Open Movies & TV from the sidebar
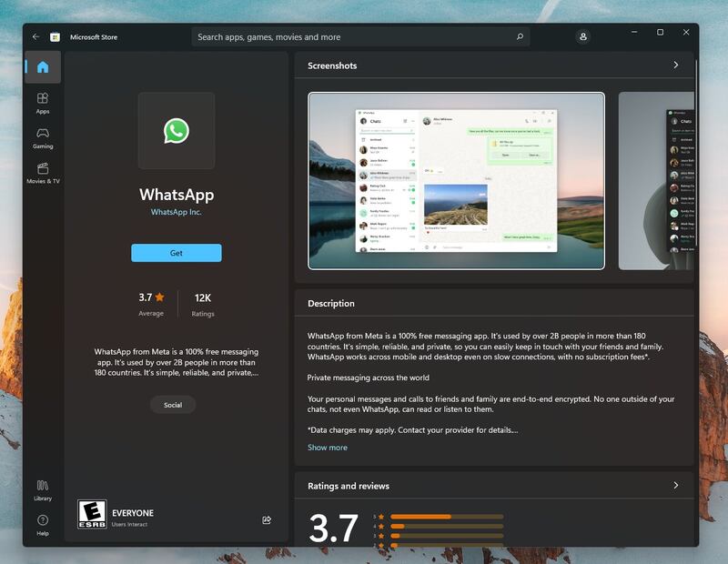This screenshot has width=728, height=564. coord(40,172)
